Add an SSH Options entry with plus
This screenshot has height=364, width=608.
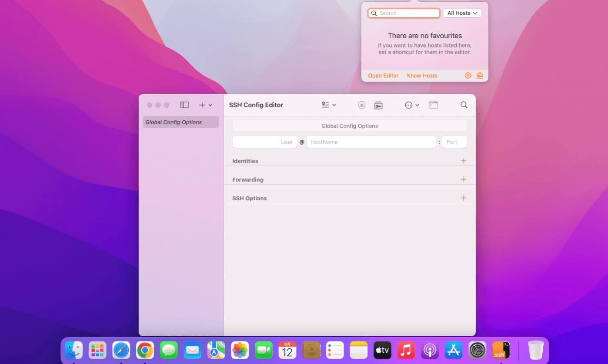pos(464,198)
